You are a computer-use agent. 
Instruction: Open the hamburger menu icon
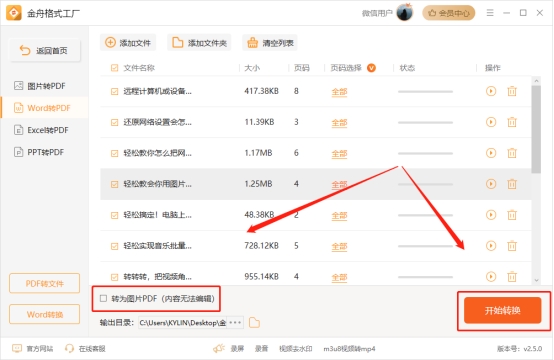490,13
